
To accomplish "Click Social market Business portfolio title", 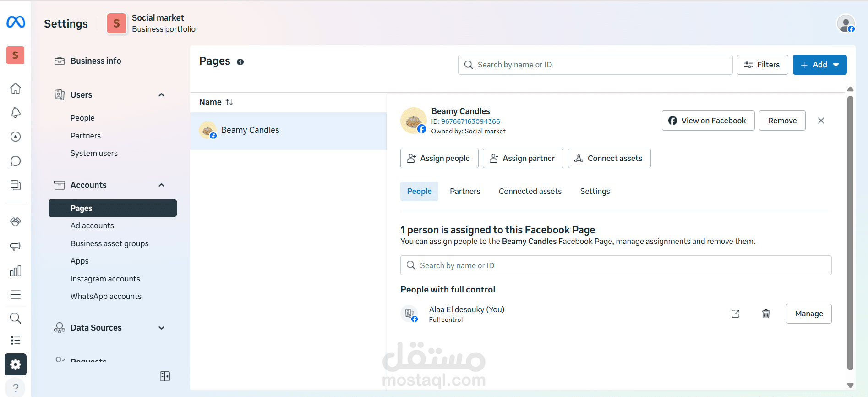I will point(164,23).
